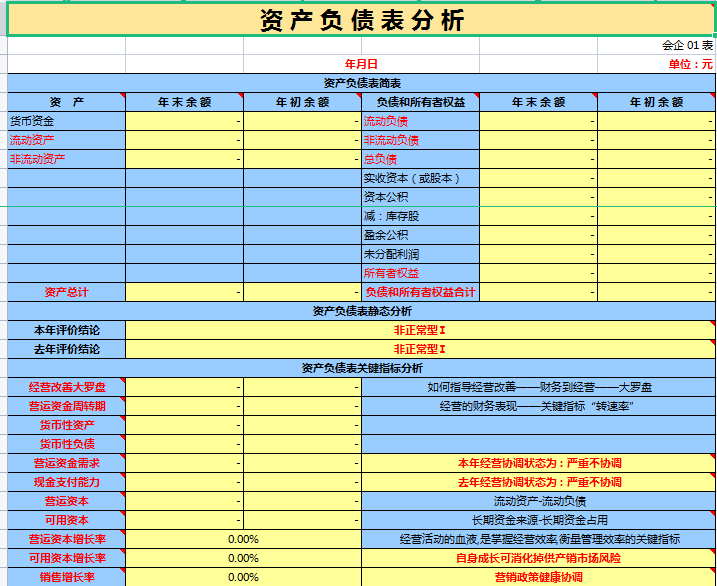
Task: Select the 营运资本增长率 label cell
Action: [66, 539]
